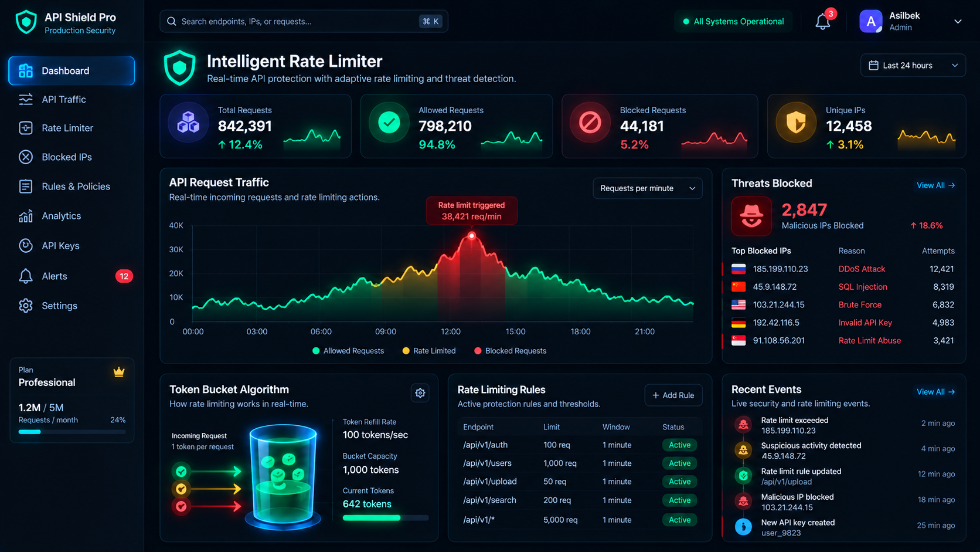
Task: Click the Malicious IPs hacker icon
Action: pos(751,216)
